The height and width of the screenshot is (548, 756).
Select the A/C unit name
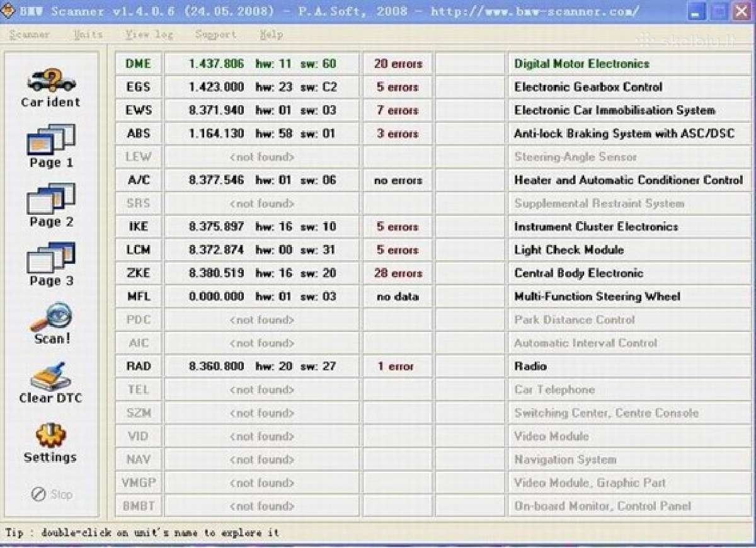pyautogui.click(x=139, y=180)
